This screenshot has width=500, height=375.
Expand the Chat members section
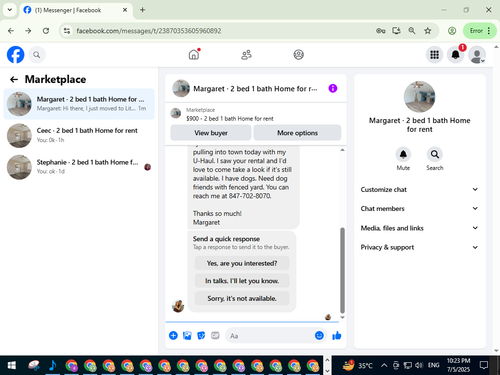(x=419, y=209)
